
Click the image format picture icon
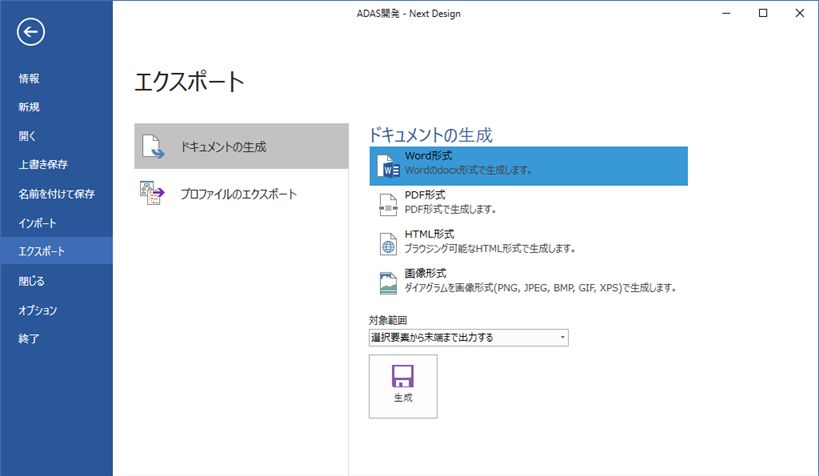pos(388,281)
